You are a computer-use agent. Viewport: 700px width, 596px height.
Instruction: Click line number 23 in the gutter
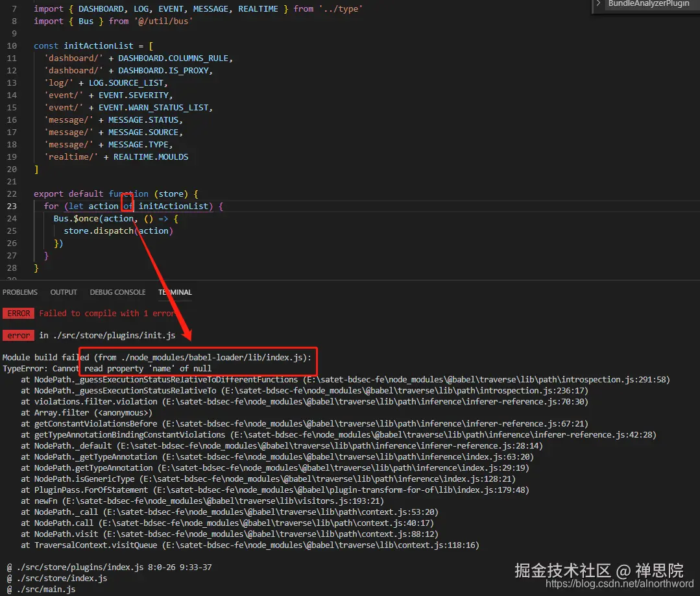[12, 206]
